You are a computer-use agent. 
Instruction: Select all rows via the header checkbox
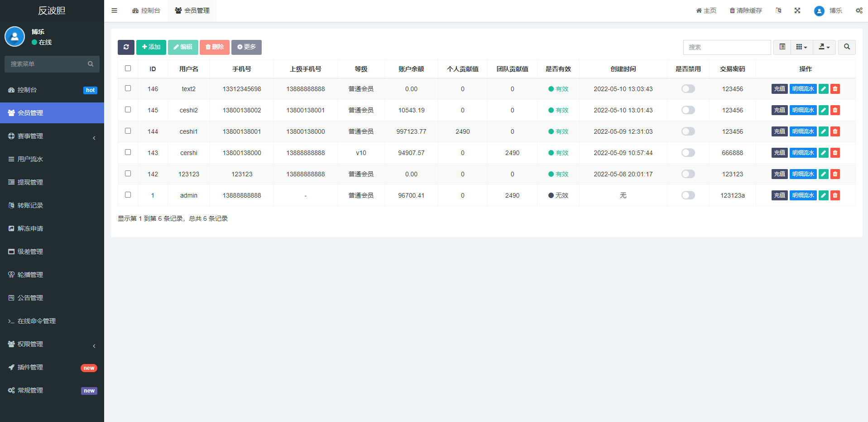[128, 68]
